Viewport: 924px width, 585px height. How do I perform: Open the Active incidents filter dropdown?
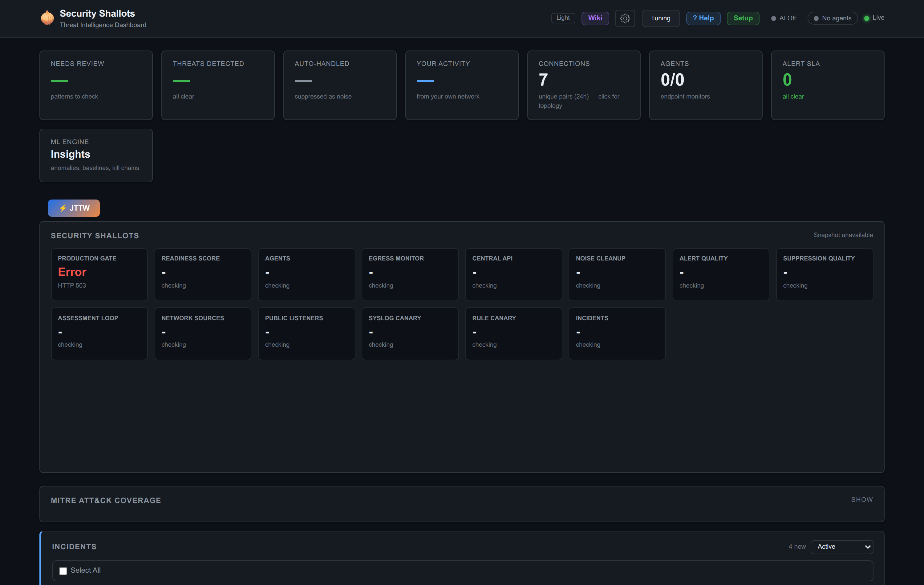[x=842, y=547]
